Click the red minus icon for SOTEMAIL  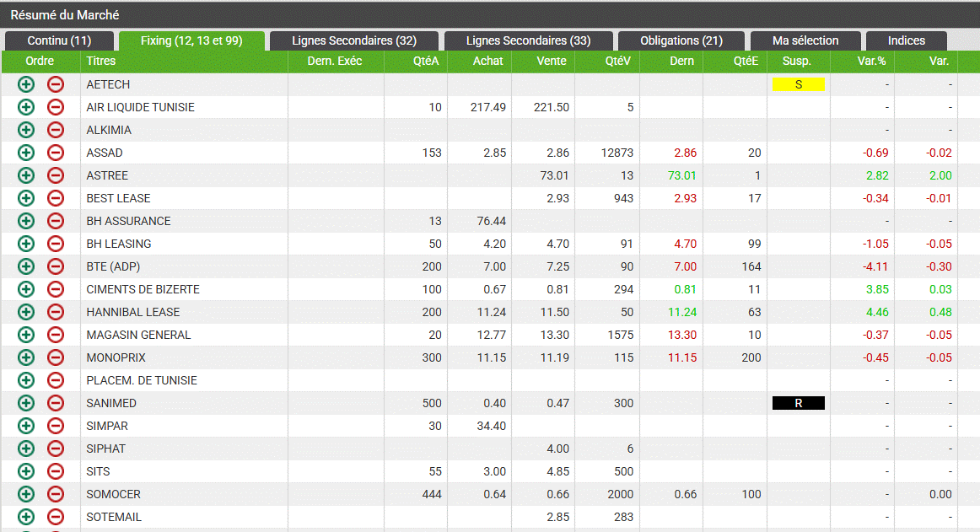[56, 517]
